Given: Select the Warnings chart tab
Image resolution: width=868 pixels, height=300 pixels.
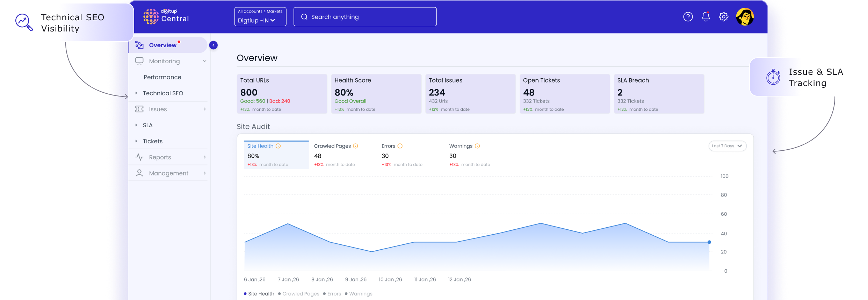Looking at the screenshot, I should (470, 155).
